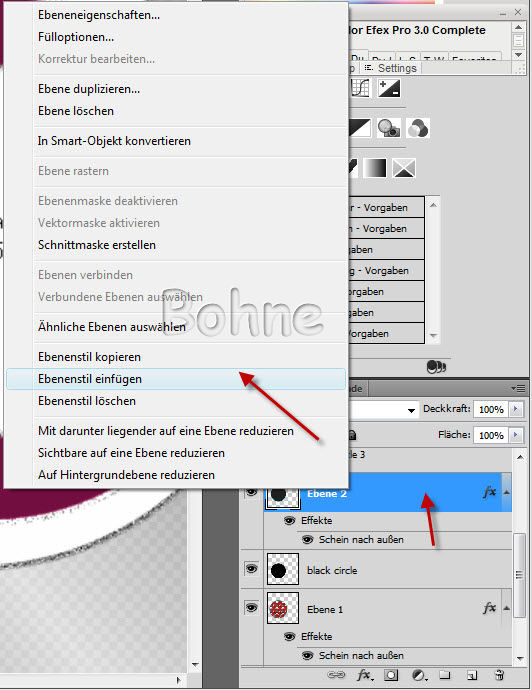Open the Fläche fill slider arrow

pyautogui.click(x=516, y=435)
